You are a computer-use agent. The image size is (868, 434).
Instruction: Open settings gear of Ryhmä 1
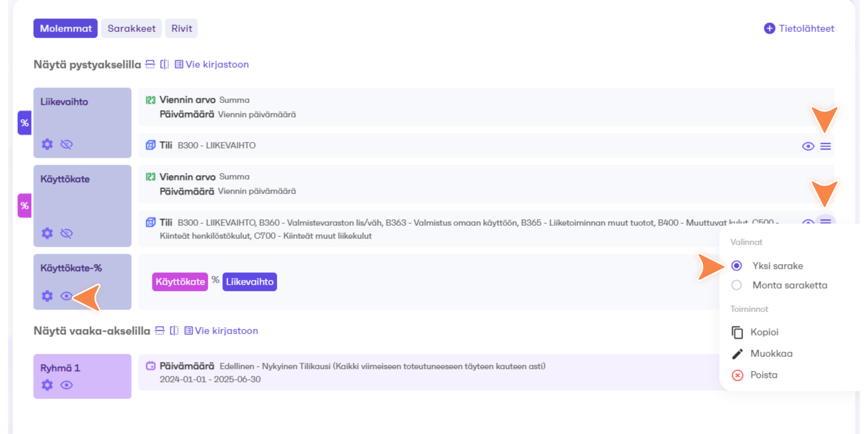[x=47, y=385]
